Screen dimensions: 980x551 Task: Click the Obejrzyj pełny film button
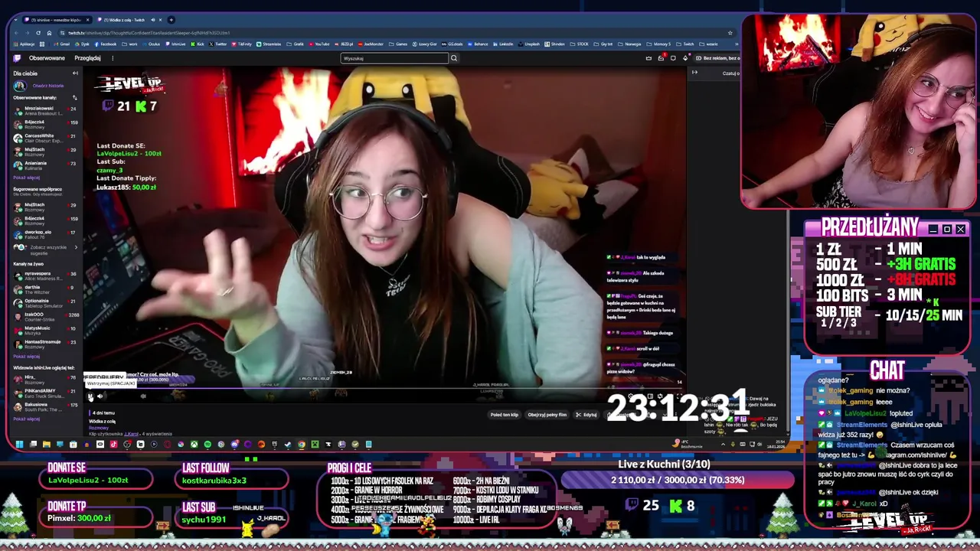click(547, 415)
